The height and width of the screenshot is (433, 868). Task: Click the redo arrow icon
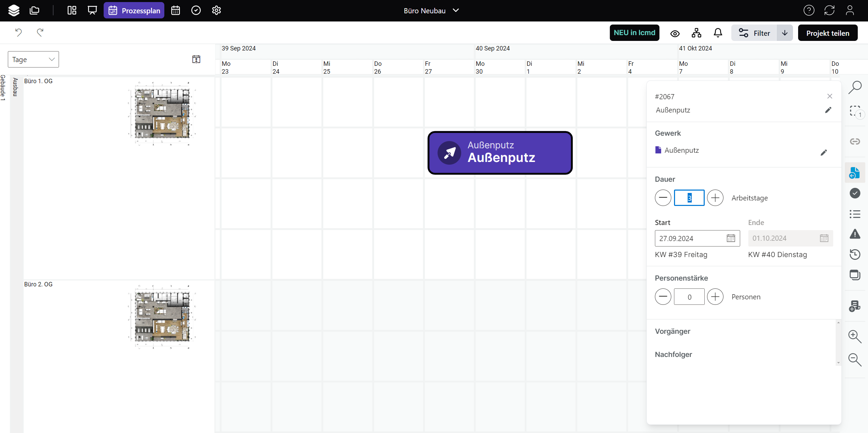pos(40,32)
